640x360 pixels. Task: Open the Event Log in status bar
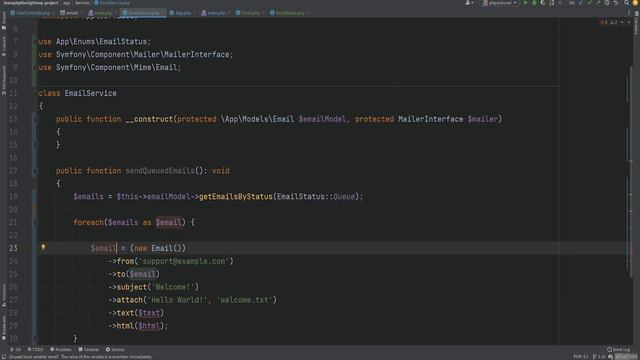pos(618,349)
